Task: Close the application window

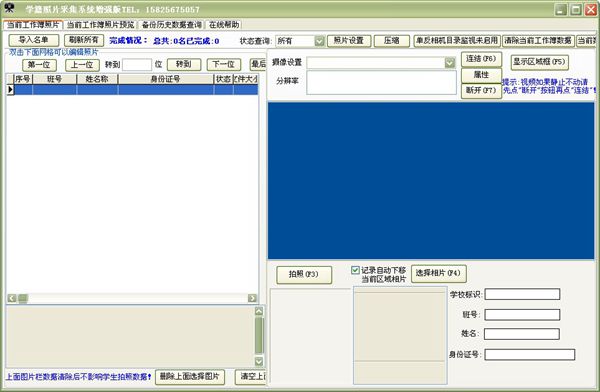Action: pos(591,9)
